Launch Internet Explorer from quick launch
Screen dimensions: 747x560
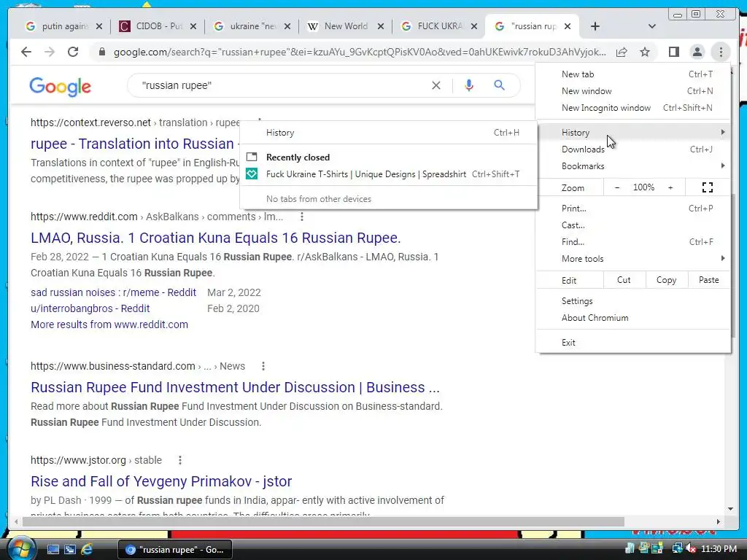(87, 549)
